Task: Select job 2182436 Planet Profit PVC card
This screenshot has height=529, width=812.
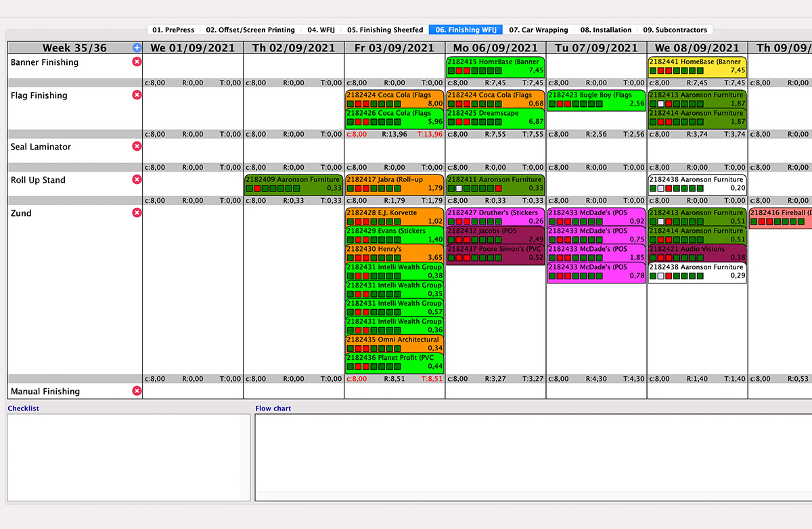Action: pos(394,362)
